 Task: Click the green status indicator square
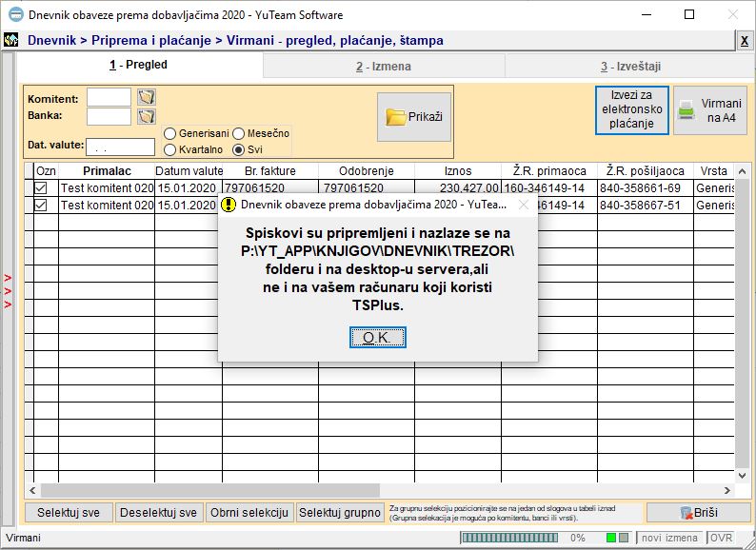click(611, 538)
